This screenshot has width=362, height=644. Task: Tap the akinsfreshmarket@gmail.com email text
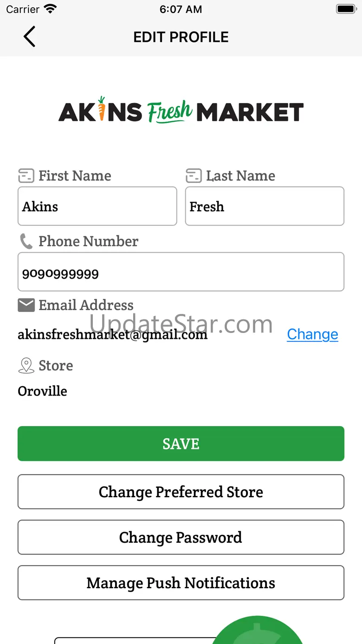[x=112, y=334]
